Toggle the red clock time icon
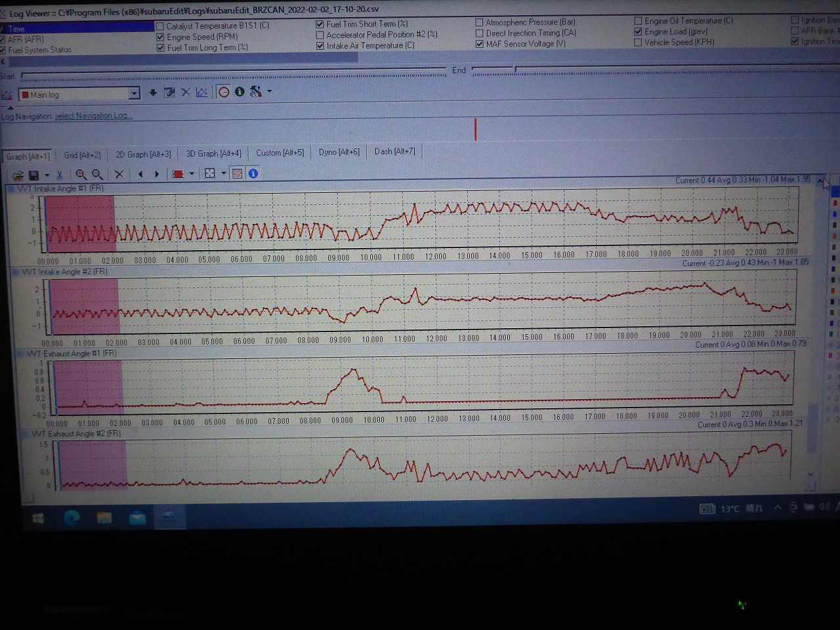Image resolution: width=840 pixels, height=630 pixels. coord(224,92)
